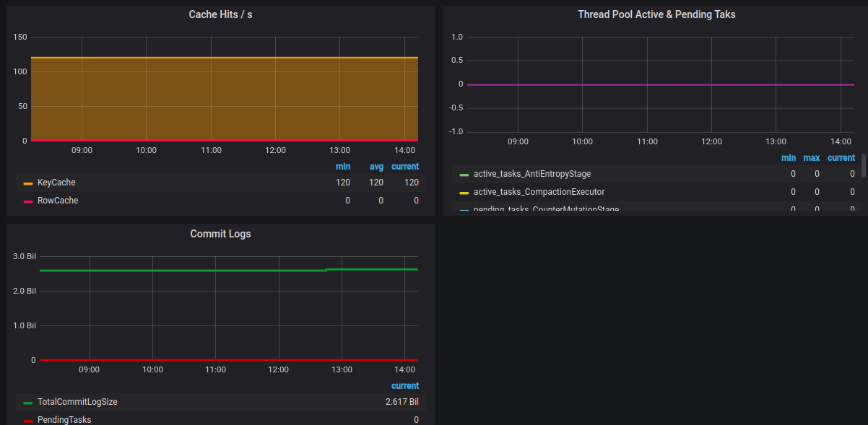Open the Cache Hits / s panel title
Image resolution: width=868 pixels, height=425 pixels.
point(220,14)
